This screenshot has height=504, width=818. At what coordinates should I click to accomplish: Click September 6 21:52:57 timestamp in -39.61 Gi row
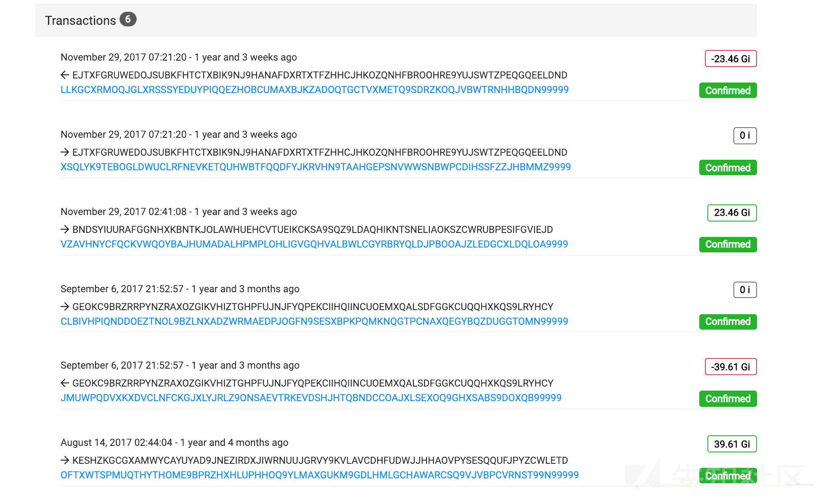click(122, 365)
